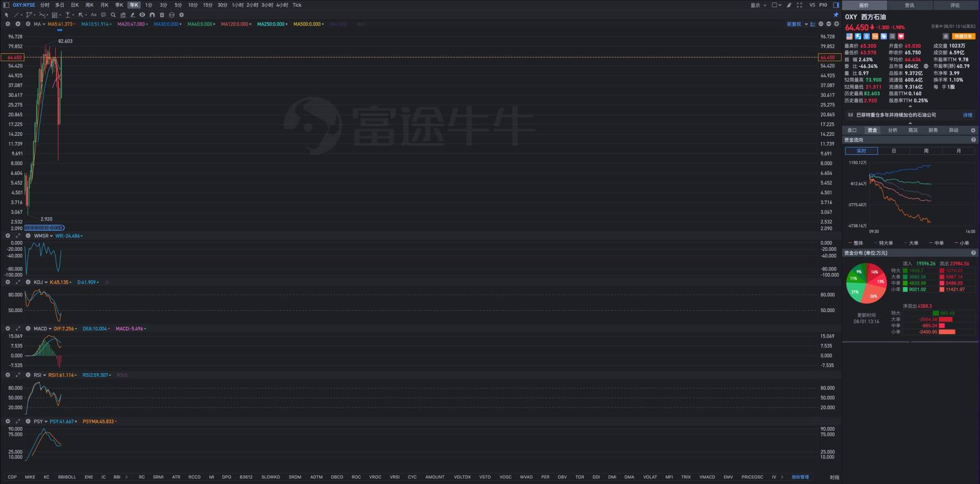This screenshot has height=484, width=980.
Task: Switch to 分析 analysis tab
Action: (892, 130)
